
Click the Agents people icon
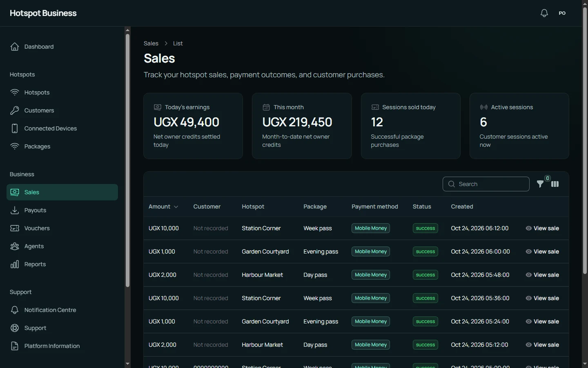click(15, 246)
